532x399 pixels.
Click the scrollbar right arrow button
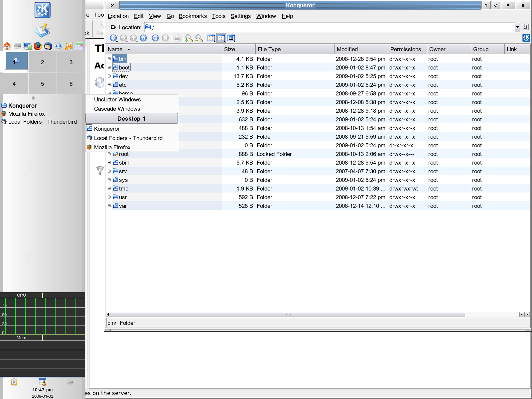pos(527,315)
